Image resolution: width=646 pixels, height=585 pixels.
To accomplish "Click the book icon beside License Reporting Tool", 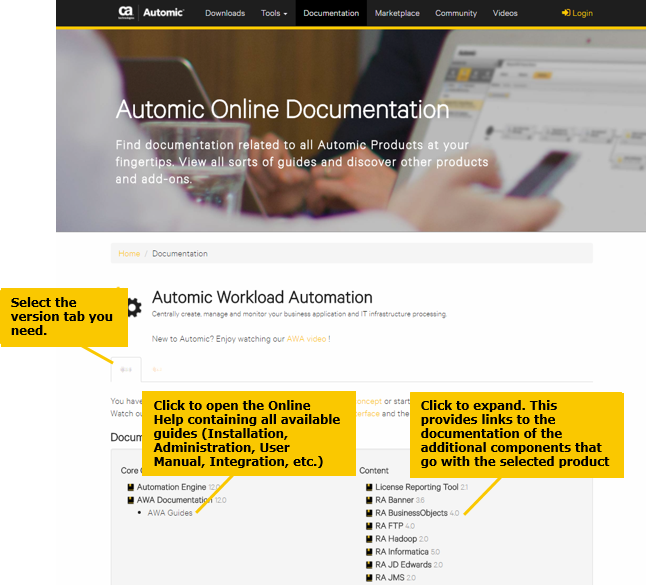I will (x=370, y=487).
